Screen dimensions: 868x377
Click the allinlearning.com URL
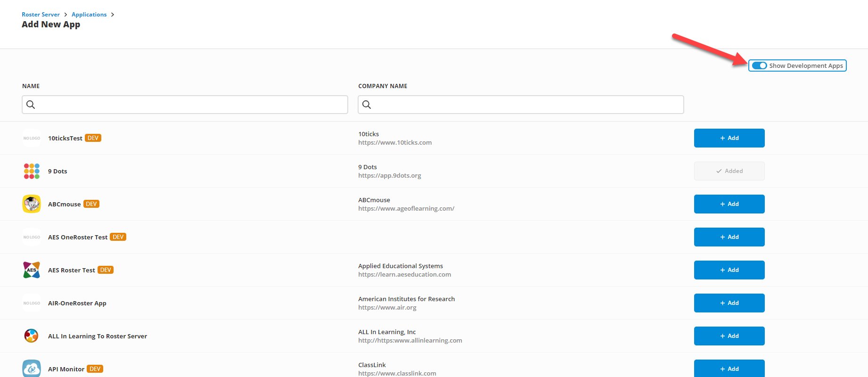pos(410,340)
